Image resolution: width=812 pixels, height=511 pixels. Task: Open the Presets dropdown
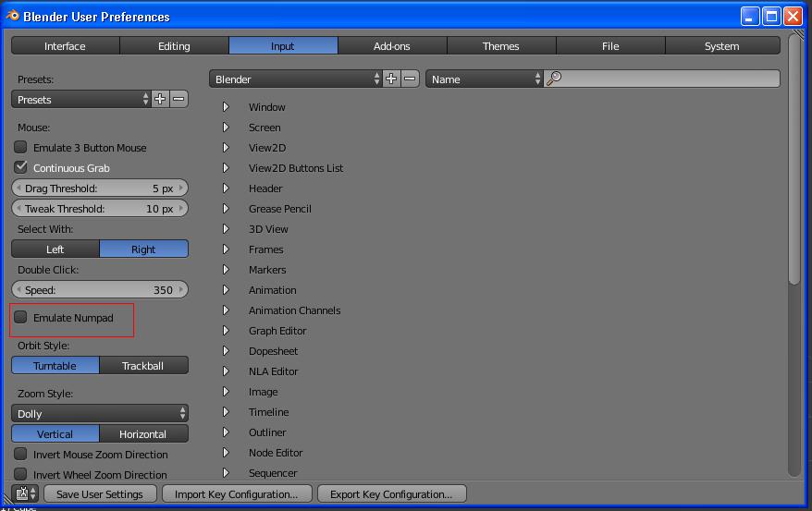tap(80, 99)
